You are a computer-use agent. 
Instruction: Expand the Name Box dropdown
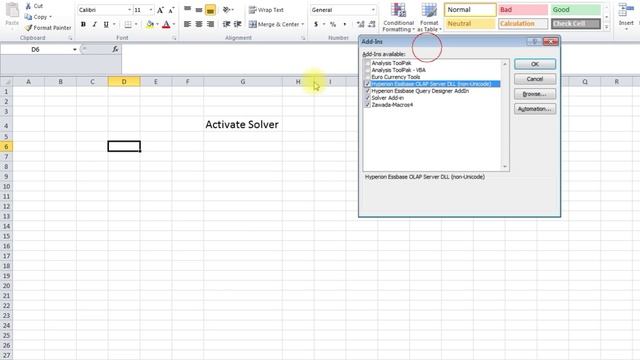pyautogui.click(x=75, y=49)
